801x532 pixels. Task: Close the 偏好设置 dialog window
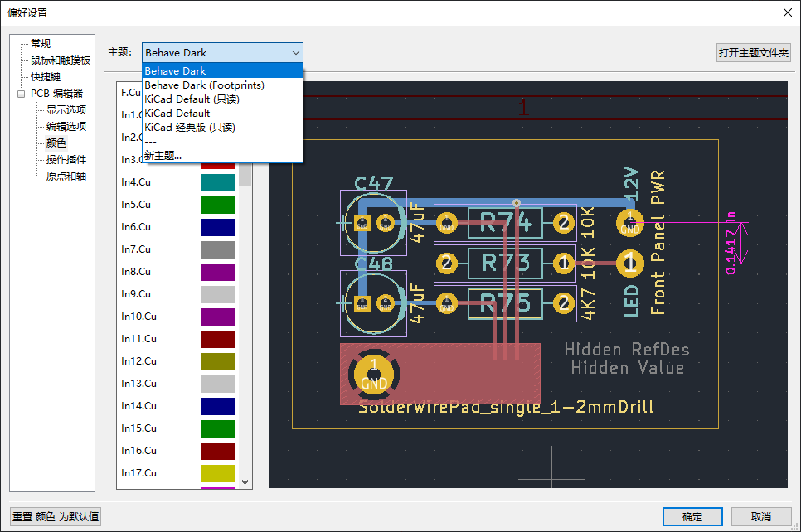[788, 12]
